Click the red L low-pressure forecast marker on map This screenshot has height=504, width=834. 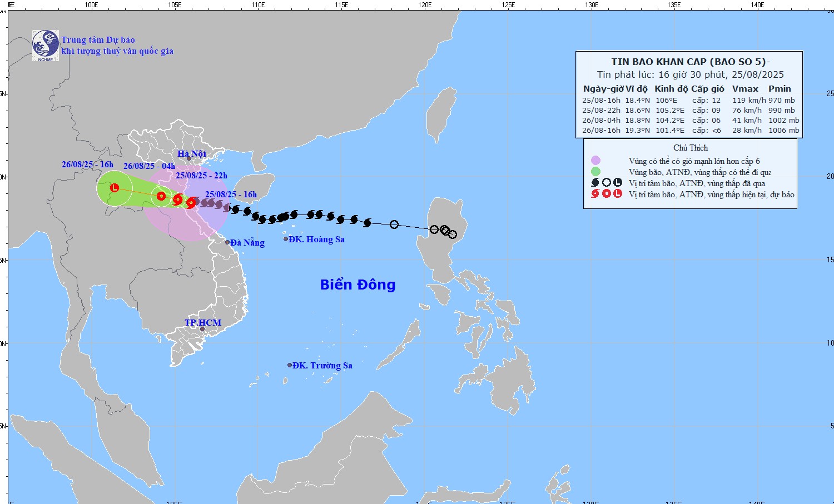[x=115, y=188]
